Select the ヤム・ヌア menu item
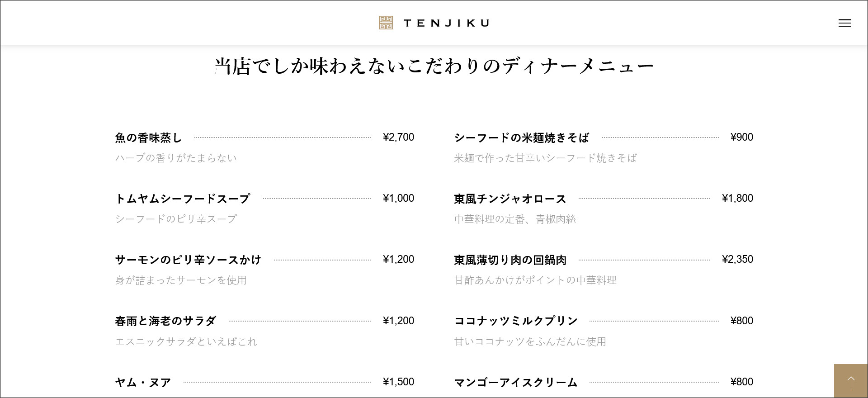 coord(143,382)
